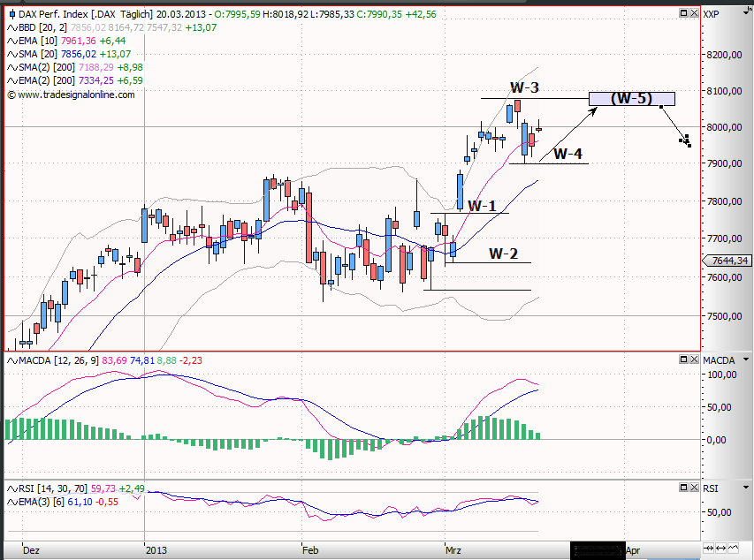The width and height of the screenshot is (754, 560).
Task: Click the SMA(2) [200] indicator line icon
Action: [x=11, y=67]
